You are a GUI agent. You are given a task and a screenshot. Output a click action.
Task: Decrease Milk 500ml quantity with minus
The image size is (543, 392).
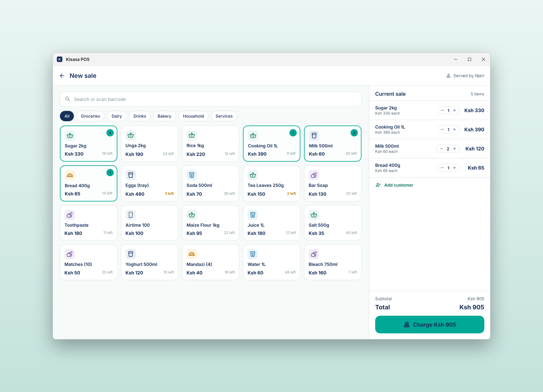[441, 149]
